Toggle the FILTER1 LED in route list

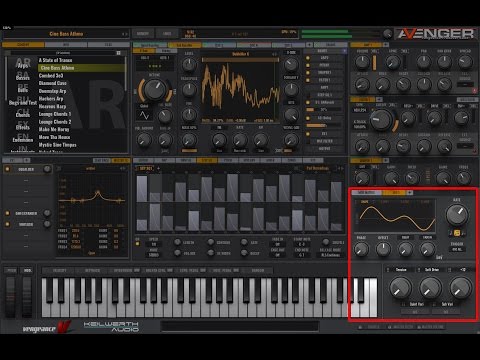click(308, 80)
